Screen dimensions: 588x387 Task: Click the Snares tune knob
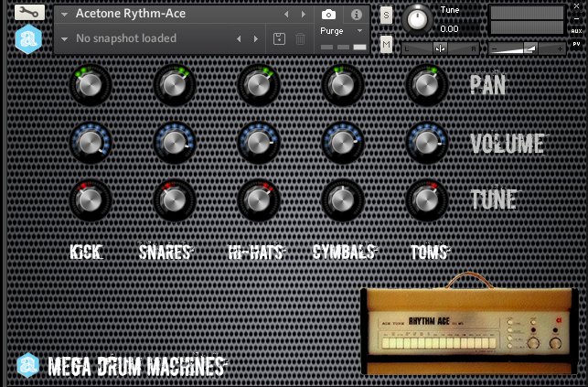[x=175, y=200]
